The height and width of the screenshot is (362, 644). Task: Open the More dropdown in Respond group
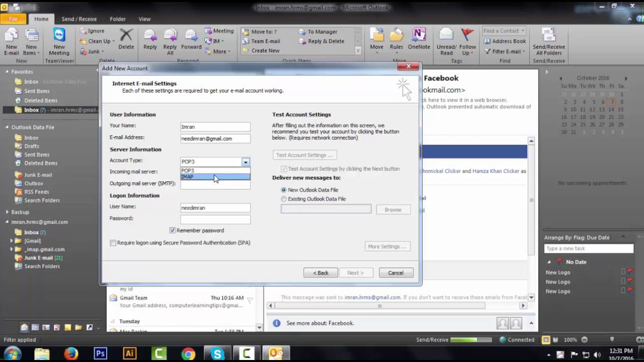click(217, 51)
